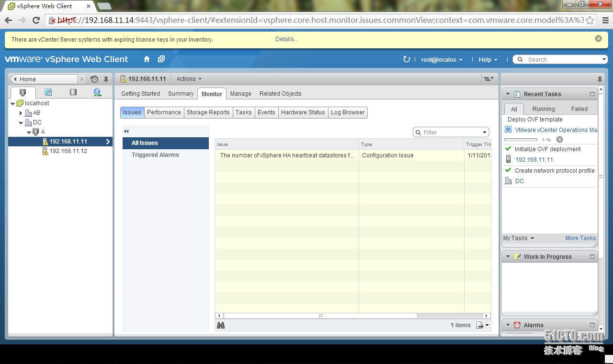Focus the Search input field

(563, 60)
